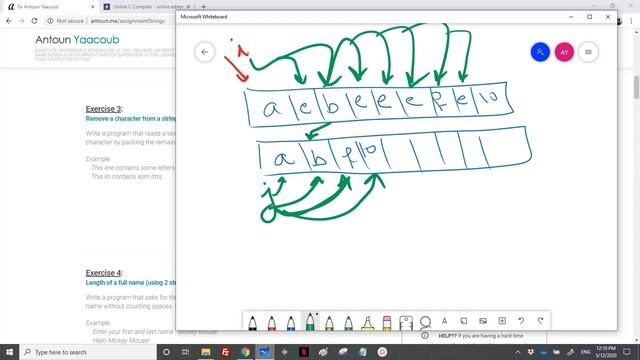Switch to Chrome from the taskbar
The width and height of the screenshot is (640, 360).
pyautogui.click(x=245, y=352)
